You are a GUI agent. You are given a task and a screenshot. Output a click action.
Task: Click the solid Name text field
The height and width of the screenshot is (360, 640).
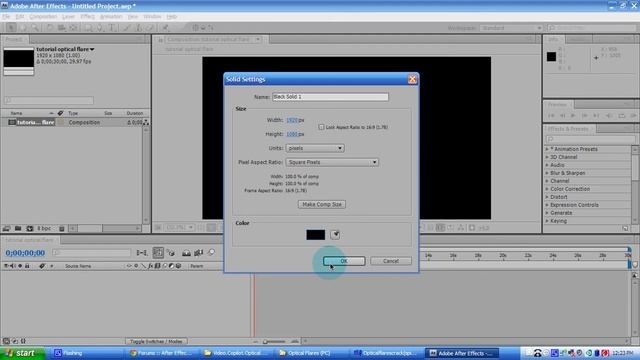pyautogui.click(x=330, y=97)
